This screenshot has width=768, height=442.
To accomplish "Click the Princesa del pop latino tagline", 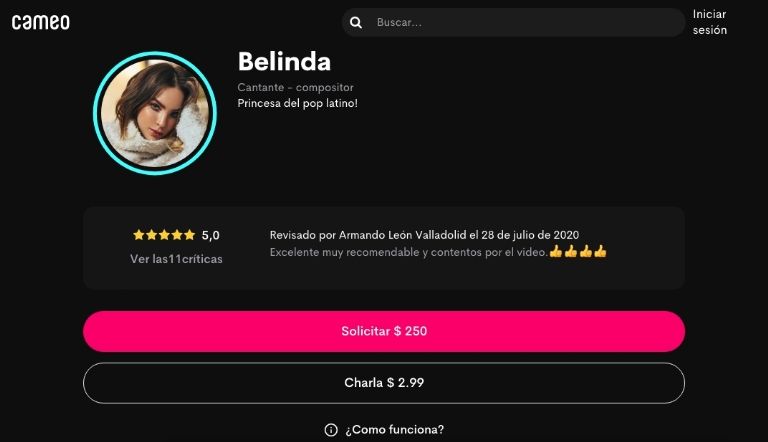I will pos(298,103).
